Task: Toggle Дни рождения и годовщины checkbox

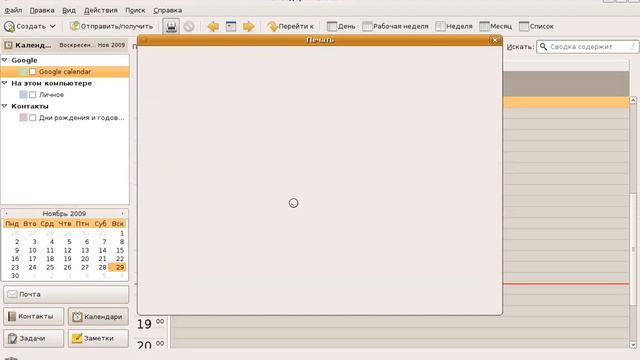Action: click(33, 118)
